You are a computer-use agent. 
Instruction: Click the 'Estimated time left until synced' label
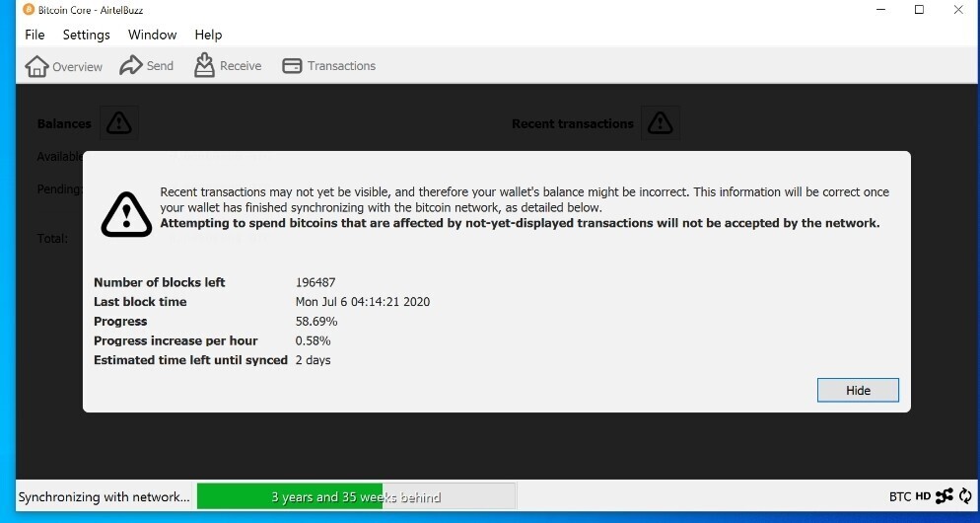[190, 360]
